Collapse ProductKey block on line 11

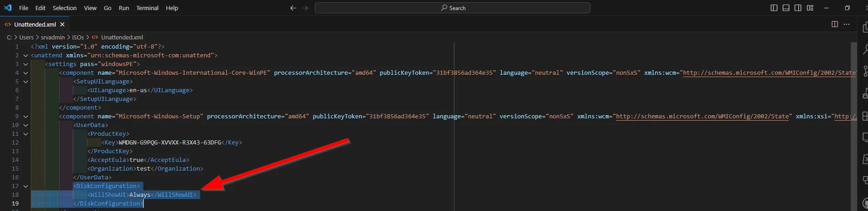point(26,134)
